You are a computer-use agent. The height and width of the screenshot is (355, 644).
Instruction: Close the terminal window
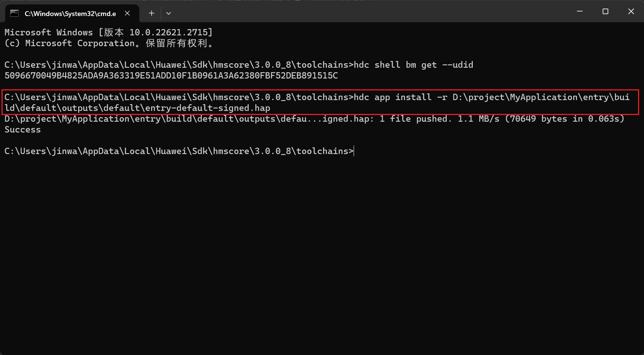tap(631, 12)
